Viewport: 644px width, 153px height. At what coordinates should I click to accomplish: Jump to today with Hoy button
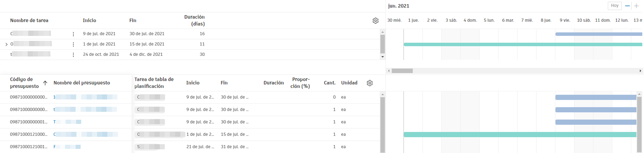click(x=614, y=6)
